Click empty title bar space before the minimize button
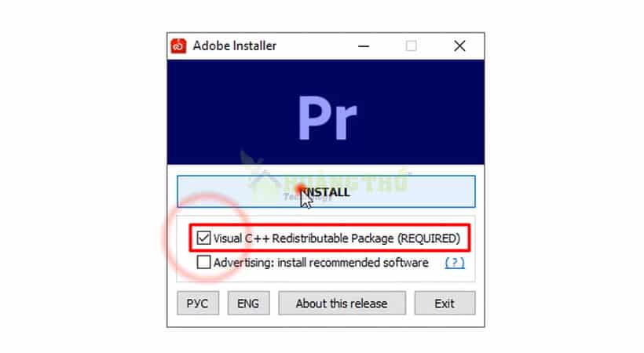The image size is (644, 353). coord(314,46)
